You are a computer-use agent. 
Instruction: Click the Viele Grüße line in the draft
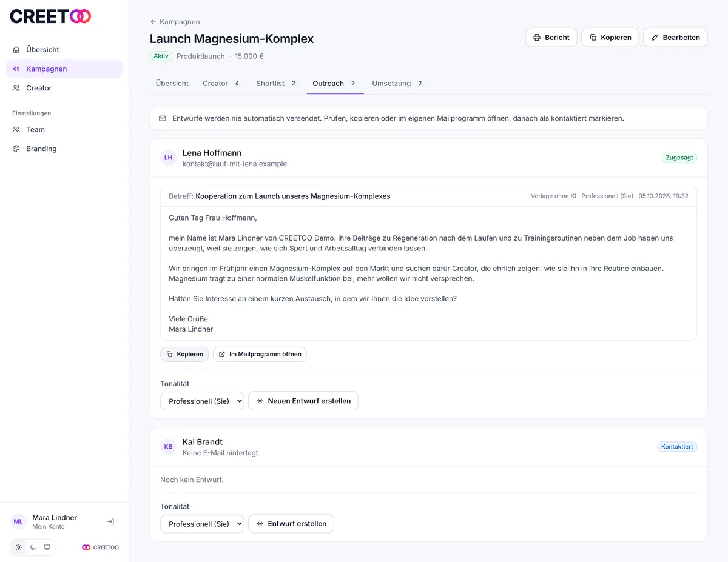188,319
